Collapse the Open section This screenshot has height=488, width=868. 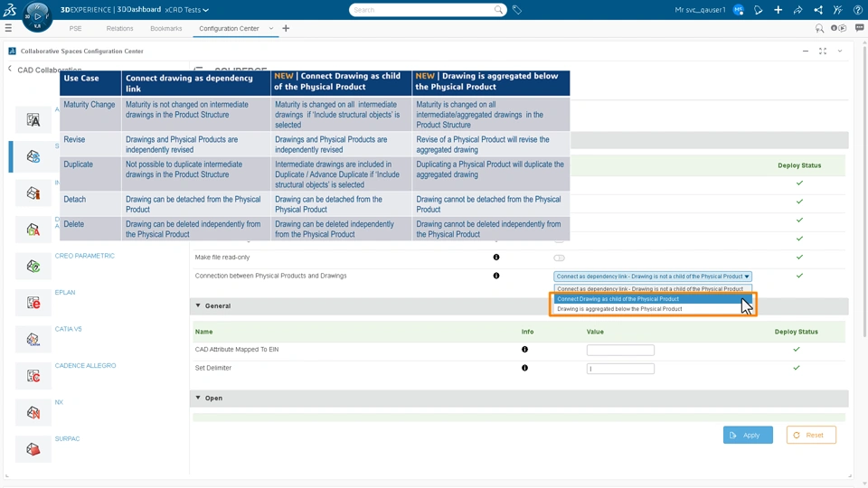(x=198, y=398)
